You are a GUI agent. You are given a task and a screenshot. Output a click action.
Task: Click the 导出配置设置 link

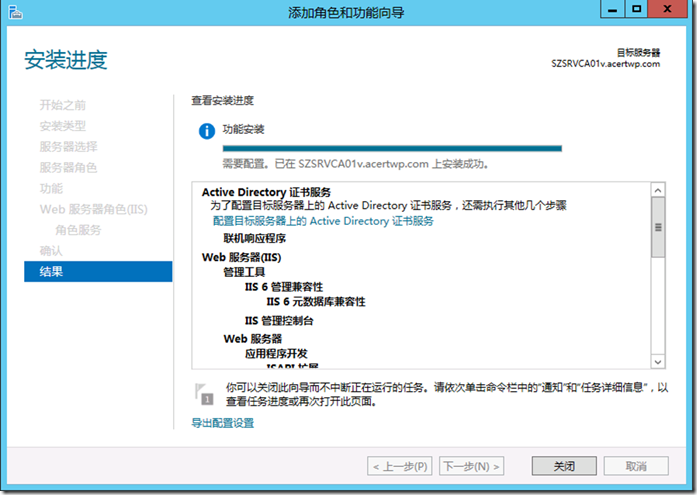223,423
